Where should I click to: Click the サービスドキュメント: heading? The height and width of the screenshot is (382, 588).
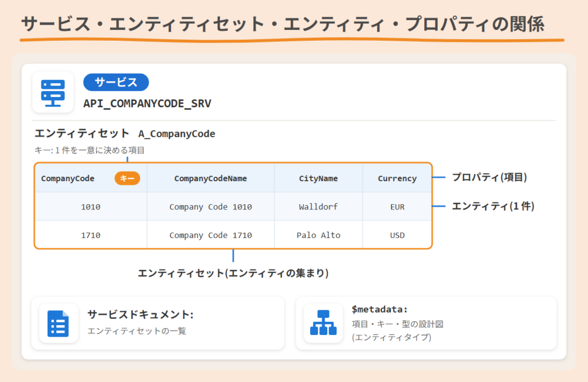[x=141, y=314]
